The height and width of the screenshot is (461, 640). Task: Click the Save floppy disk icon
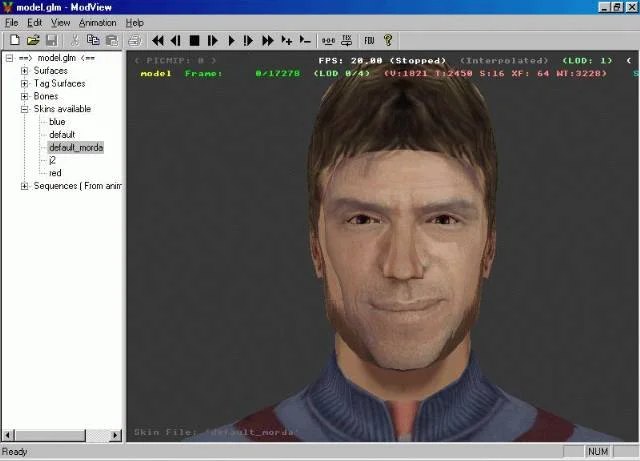(x=51, y=40)
